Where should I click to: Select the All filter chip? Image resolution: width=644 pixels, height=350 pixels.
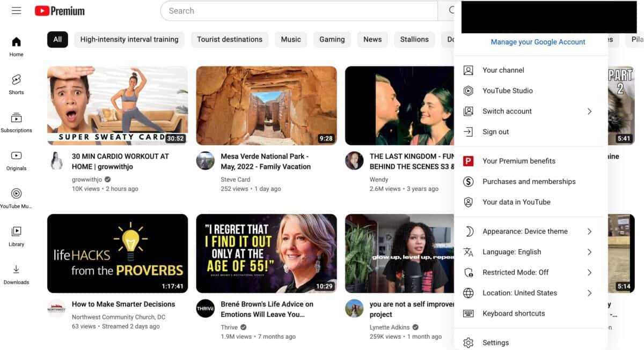pyautogui.click(x=57, y=39)
